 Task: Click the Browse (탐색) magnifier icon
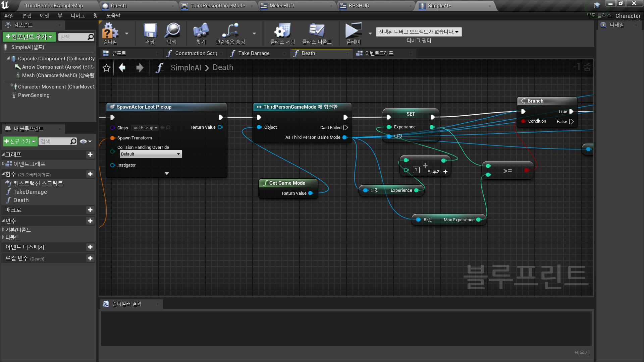click(x=172, y=31)
